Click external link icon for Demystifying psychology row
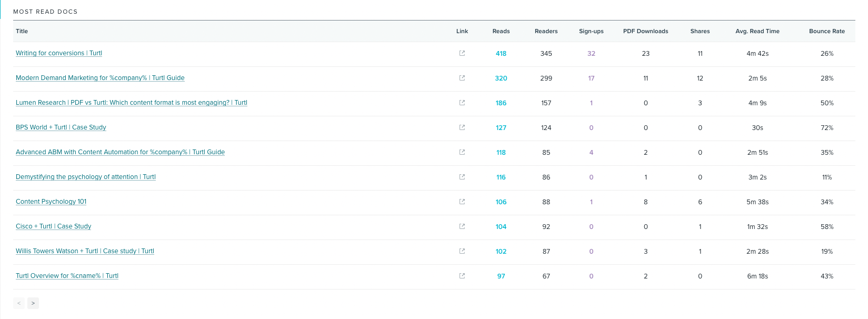This screenshot has width=868, height=319. (x=462, y=177)
